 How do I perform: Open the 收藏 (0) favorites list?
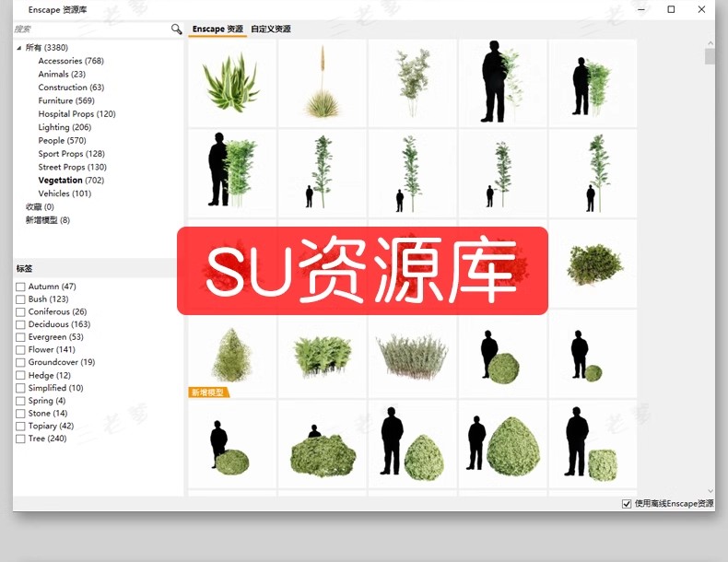[40, 207]
